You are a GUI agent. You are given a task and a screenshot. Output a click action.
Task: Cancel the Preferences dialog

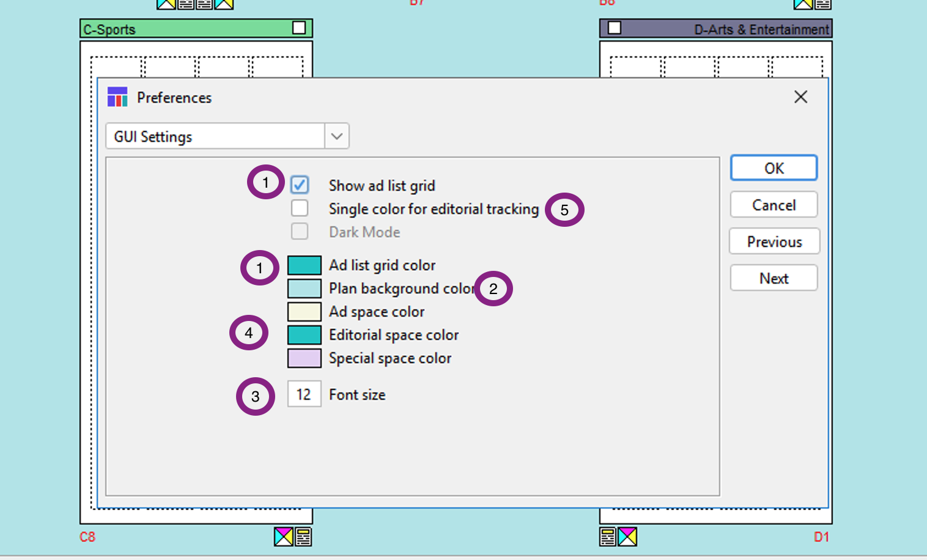pyautogui.click(x=774, y=205)
